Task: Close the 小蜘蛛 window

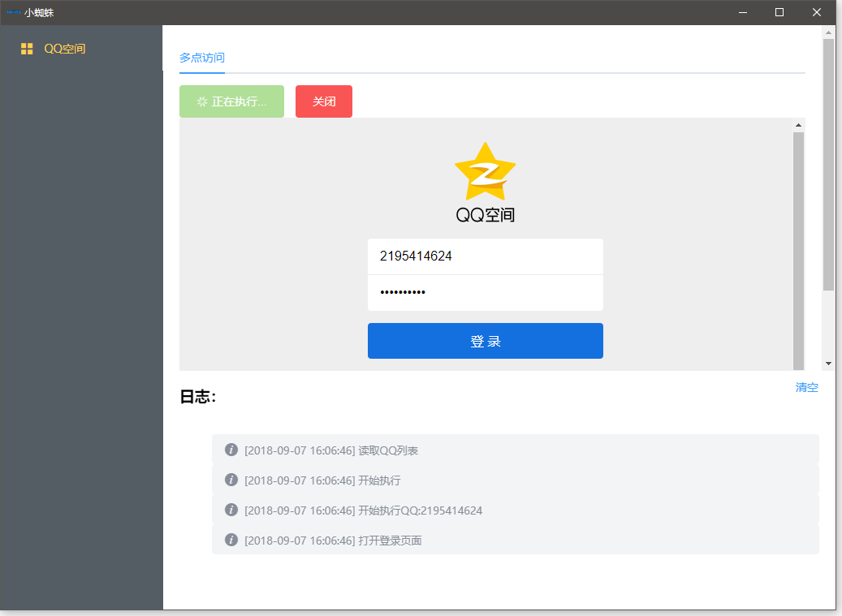Action: coord(817,12)
